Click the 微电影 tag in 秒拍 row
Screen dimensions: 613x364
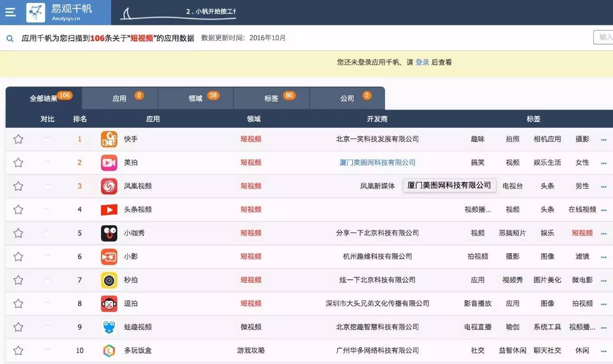582,280
